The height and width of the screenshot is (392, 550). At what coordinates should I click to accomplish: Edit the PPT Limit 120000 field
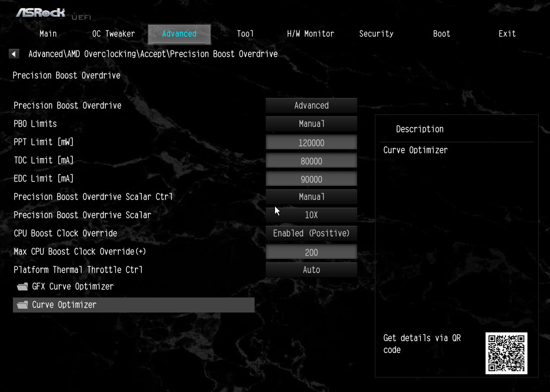(311, 143)
